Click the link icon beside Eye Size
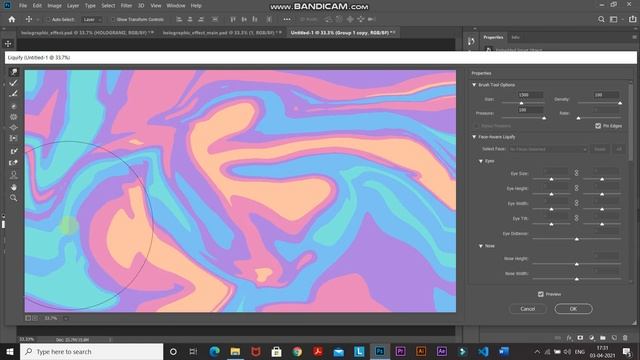Viewport: 640px width, 360px height. 576,173
